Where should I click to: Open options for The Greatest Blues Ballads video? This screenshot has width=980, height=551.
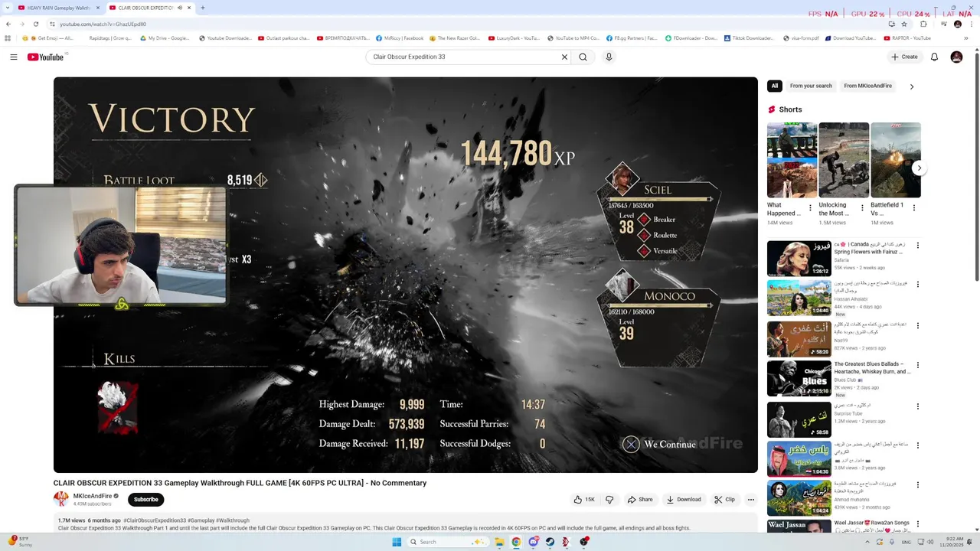(918, 365)
